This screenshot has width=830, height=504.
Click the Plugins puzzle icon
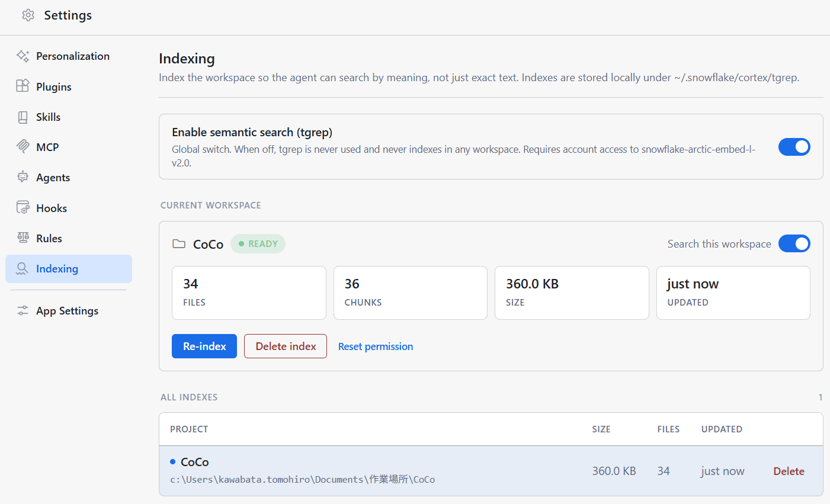tap(23, 86)
